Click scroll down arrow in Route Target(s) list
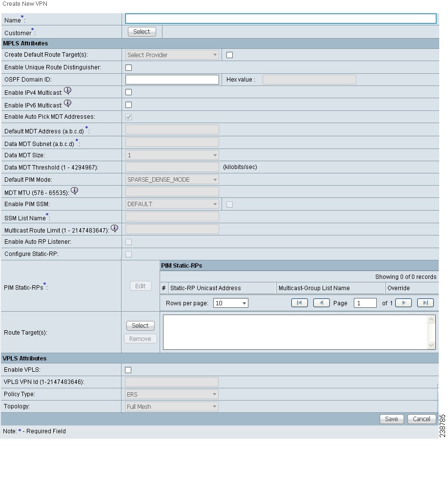 431,345
